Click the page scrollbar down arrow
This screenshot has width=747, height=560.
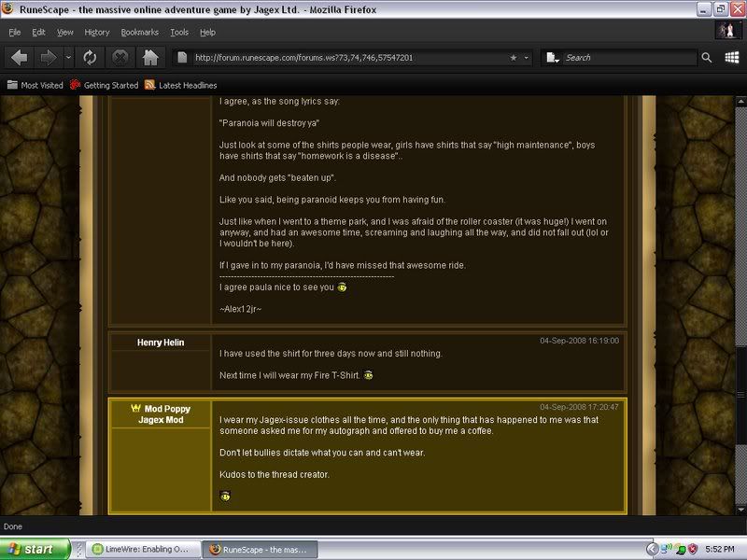point(740,510)
